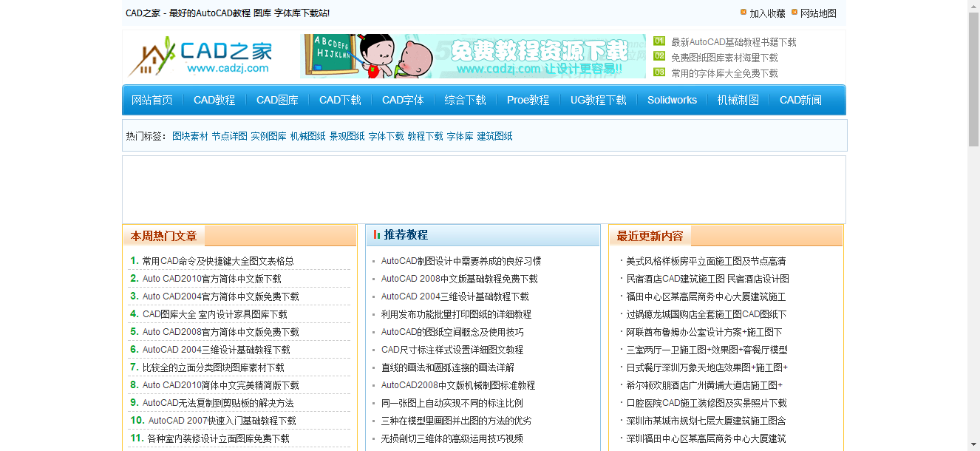
Task: Open 利用发布功能批量打印图纸的详细教程
Action: (x=457, y=314)
